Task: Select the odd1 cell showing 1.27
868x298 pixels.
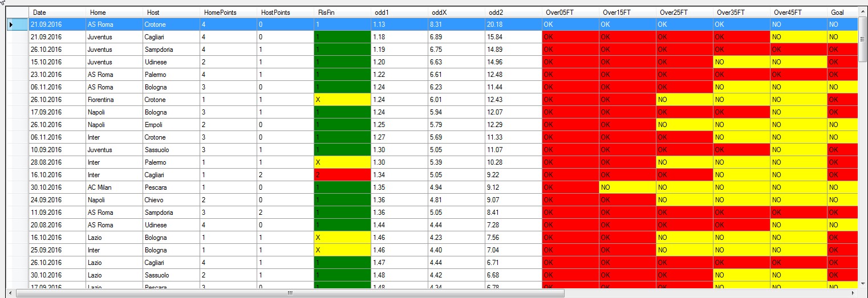Action: point(399,137)
